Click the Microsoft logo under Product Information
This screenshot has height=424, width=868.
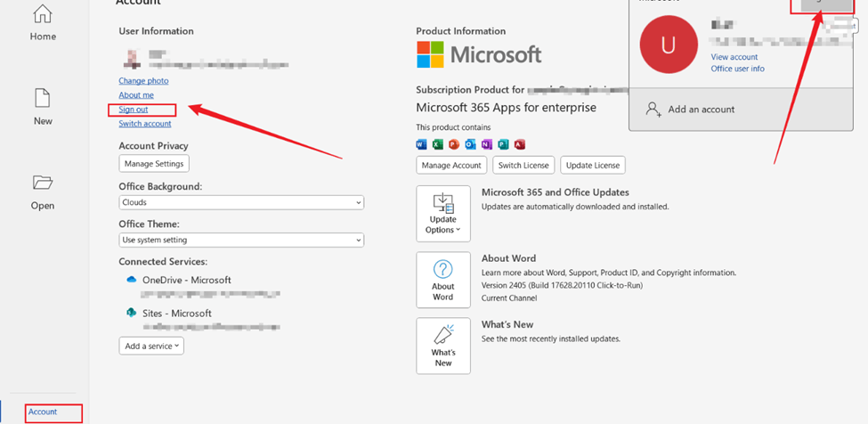479,54
